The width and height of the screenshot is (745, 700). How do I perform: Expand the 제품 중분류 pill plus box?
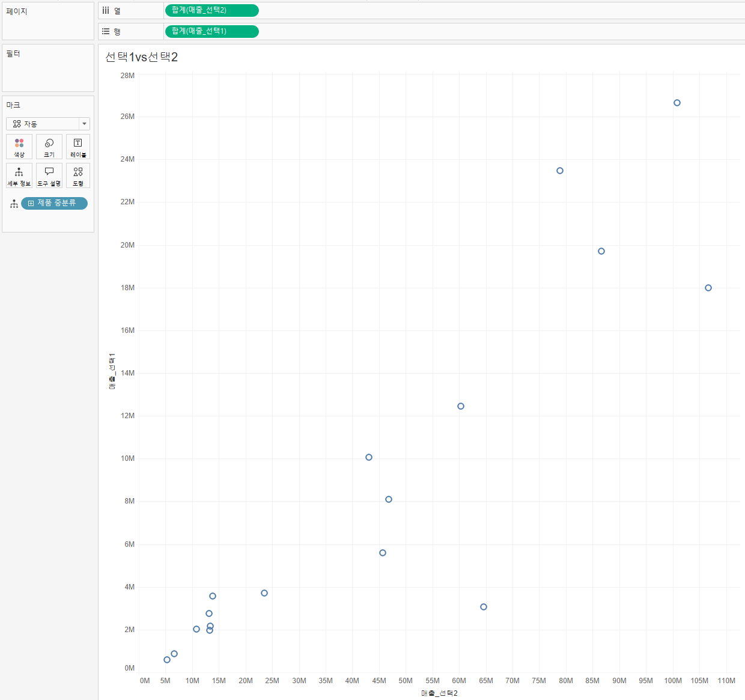(31, 204)
